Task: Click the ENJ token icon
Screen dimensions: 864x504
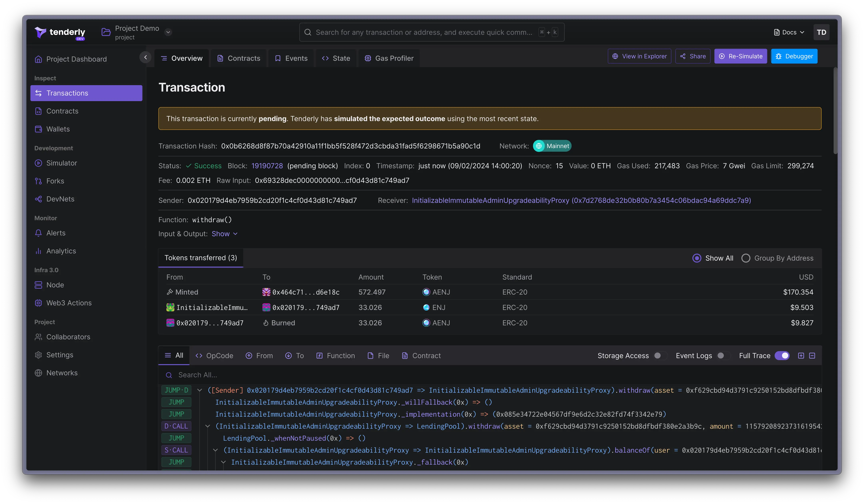Action: point(426,308)
